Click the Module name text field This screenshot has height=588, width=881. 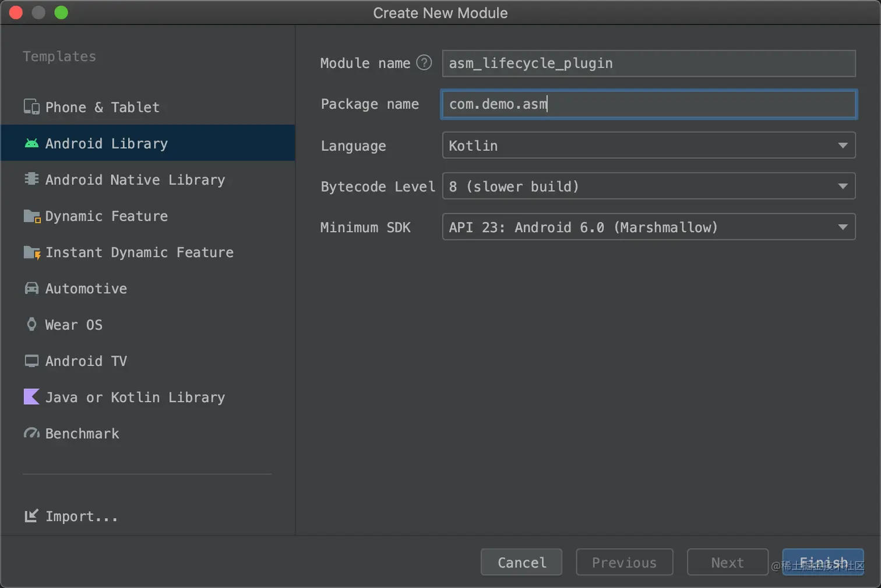pyautogui.click(x=649, y=63)
